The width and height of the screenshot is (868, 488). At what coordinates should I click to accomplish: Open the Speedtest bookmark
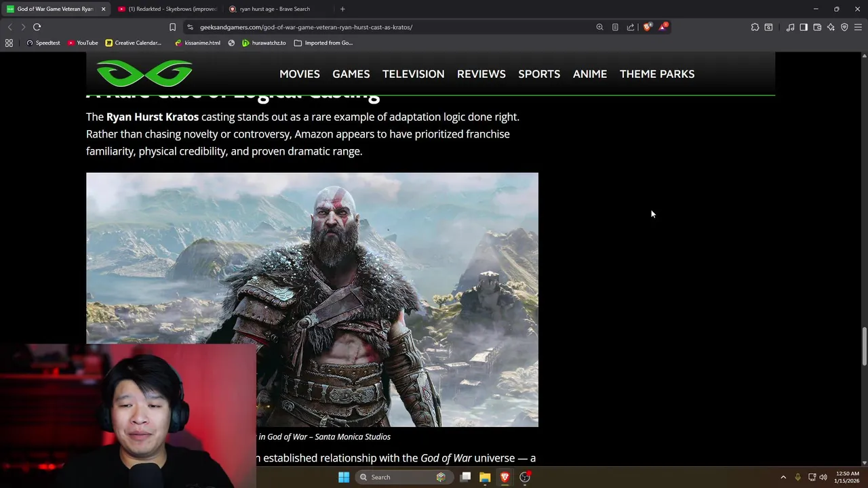43,43
